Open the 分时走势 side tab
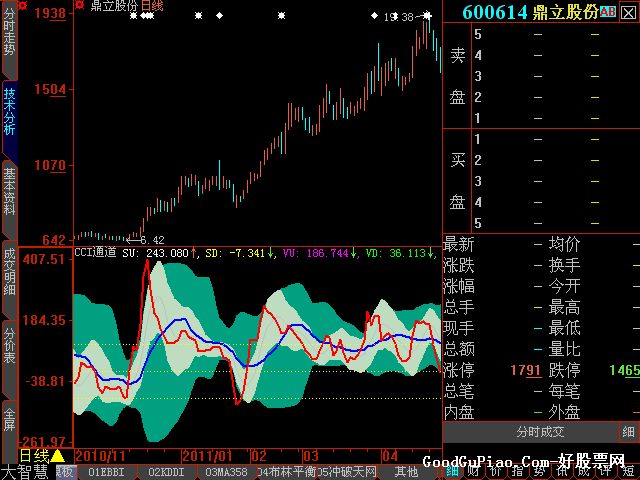 (x=9, y=38)
